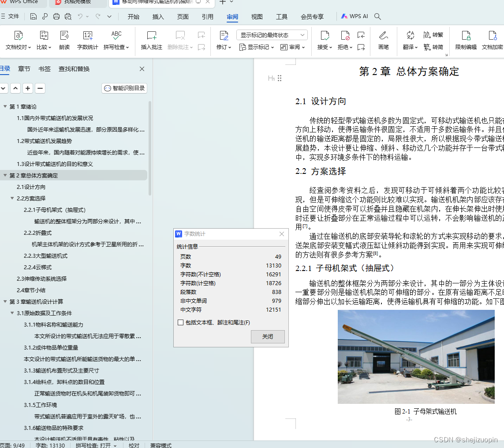The image size is (504, 448).
Task: Run 拼写检查 spell check
Action: [116, 40]
